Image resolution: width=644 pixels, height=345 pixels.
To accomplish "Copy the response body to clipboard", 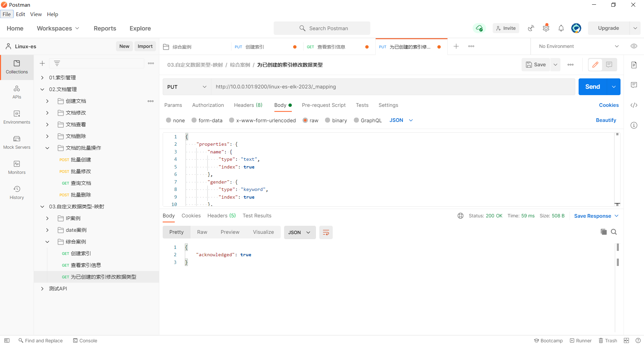I will tap(604, 232).
